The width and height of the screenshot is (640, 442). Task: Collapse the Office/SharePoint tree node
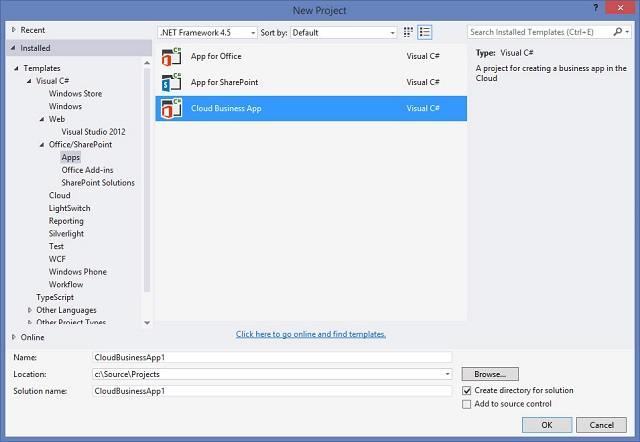pos(42,144)
